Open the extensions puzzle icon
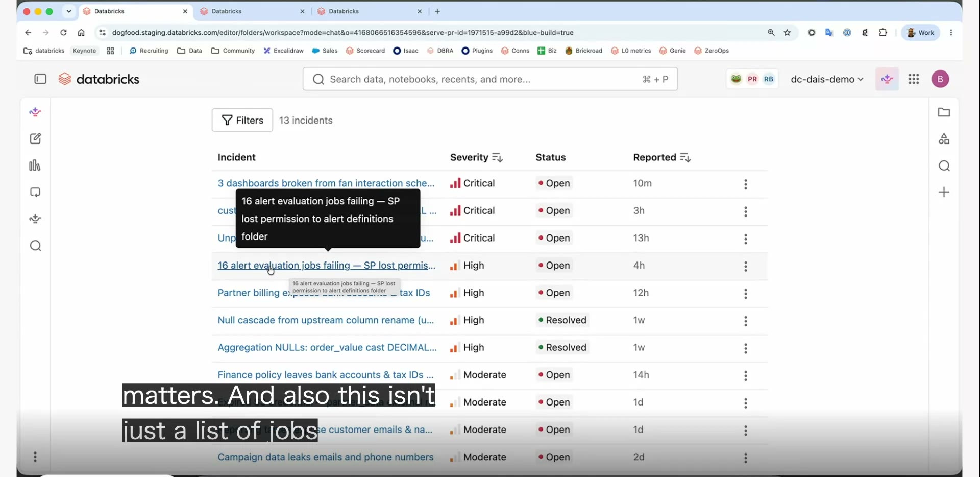The height and width of the screenshot is (477, 980). [x=884, y=33]
